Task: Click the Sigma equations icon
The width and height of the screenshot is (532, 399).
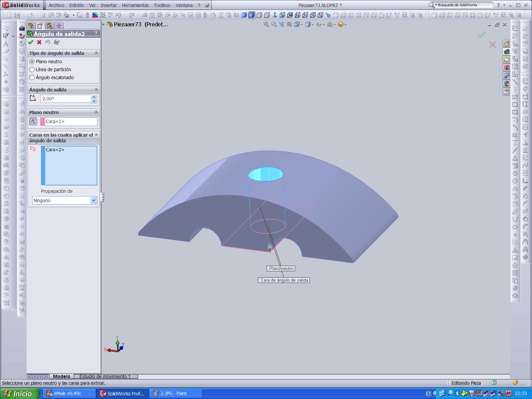Action: point(221,15)
